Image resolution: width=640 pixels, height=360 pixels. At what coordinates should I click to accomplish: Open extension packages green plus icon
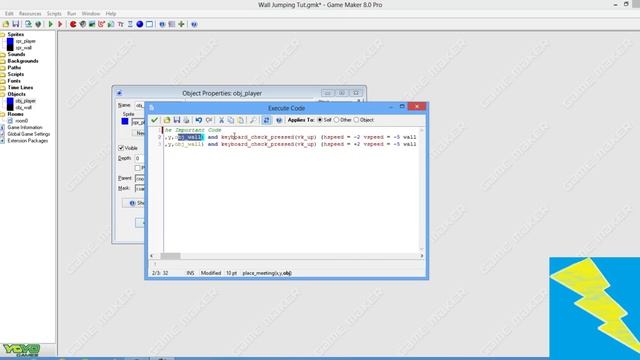pyautogui.click(x=181, y=24)
